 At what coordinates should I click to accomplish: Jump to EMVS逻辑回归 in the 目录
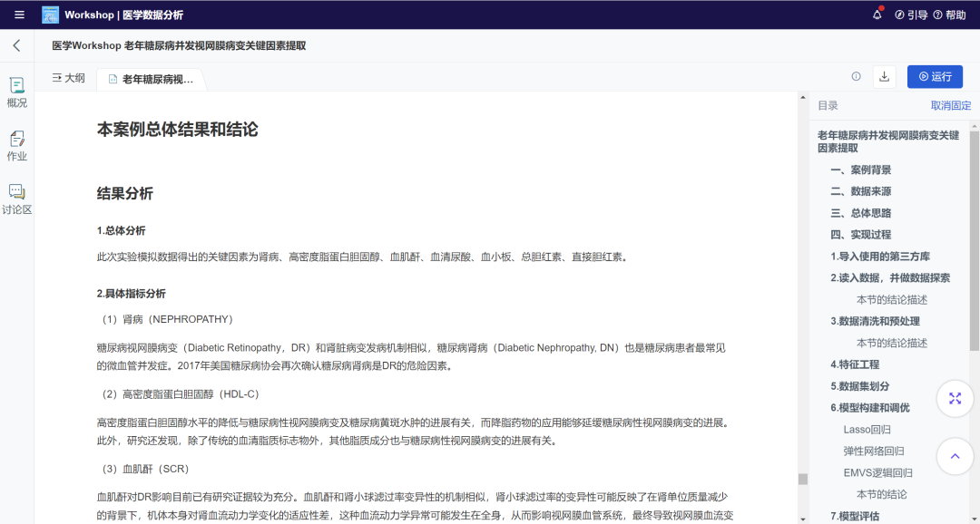877,473
